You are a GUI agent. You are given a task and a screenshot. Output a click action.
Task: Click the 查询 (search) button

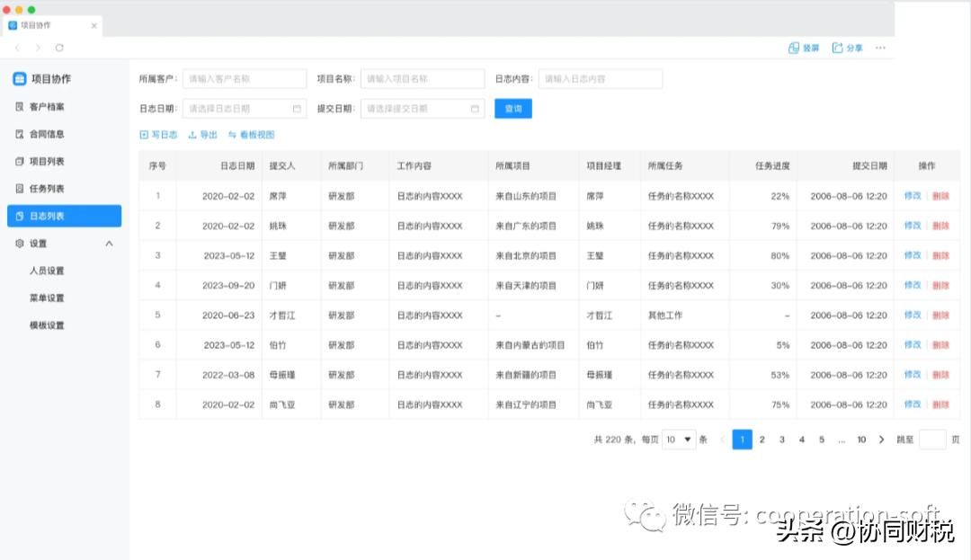[x=512, y=108]
